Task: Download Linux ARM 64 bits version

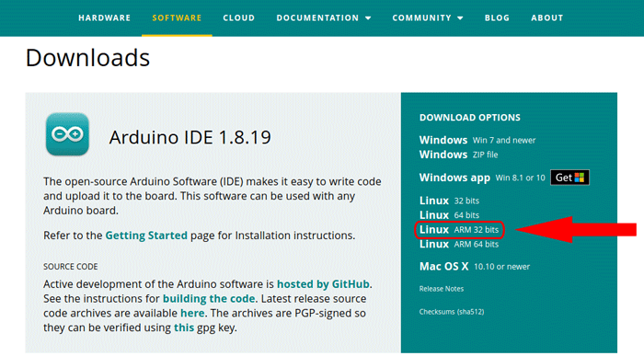Action: click(x=459, y=244)
